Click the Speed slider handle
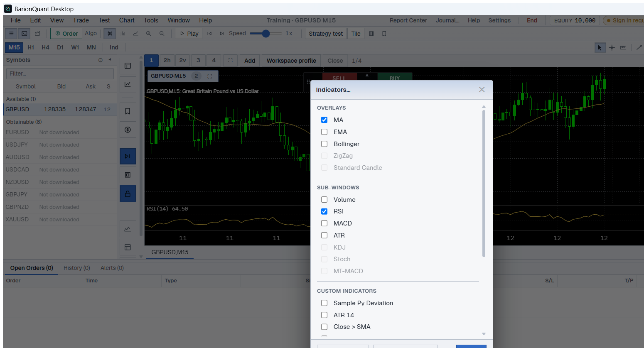This screenshot has width=644, height=348. (266, 34)
